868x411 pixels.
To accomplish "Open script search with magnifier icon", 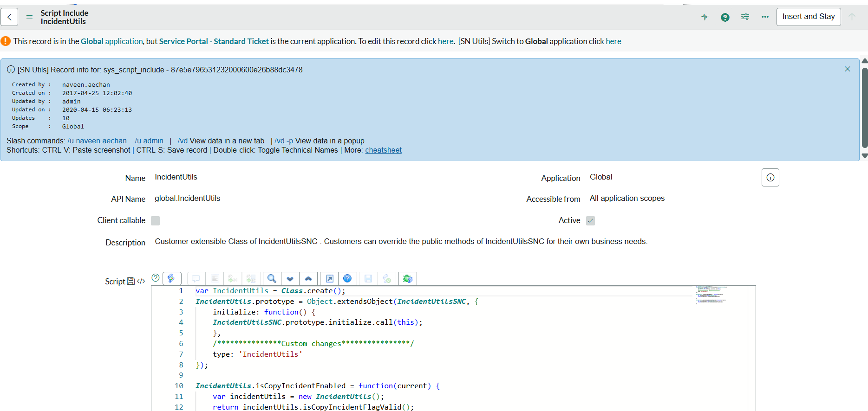I will click(x=272, y=278).
